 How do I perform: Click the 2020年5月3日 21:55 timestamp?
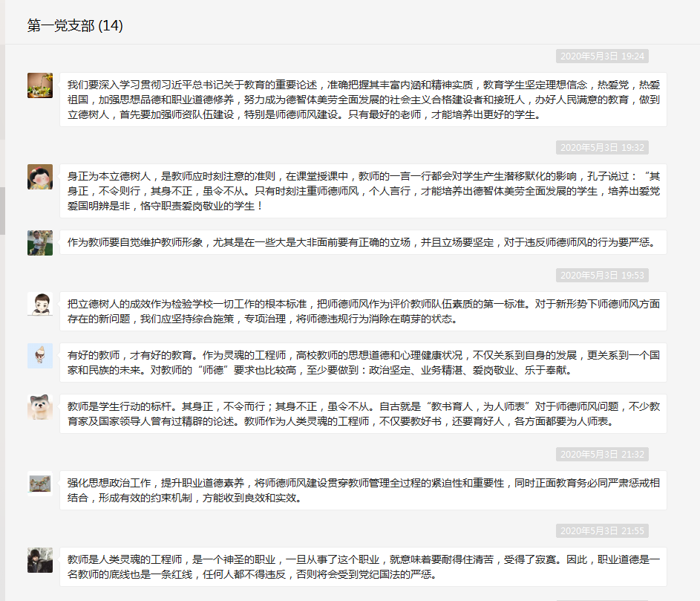602,531
